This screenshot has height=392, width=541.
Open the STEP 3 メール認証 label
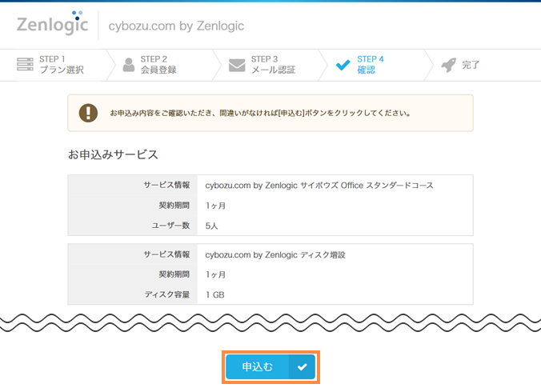pyautogui.click(x=273, y=65)
